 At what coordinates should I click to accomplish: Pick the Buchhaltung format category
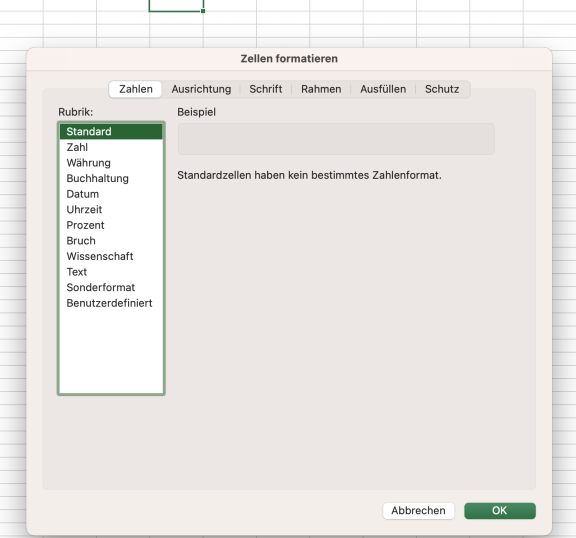tap(111, 178)
